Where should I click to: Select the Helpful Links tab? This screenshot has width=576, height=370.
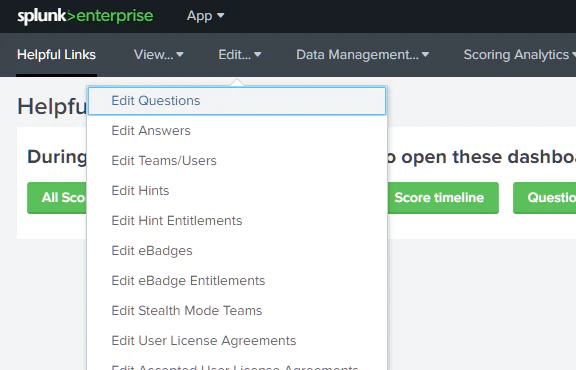(x=56, y=55)
